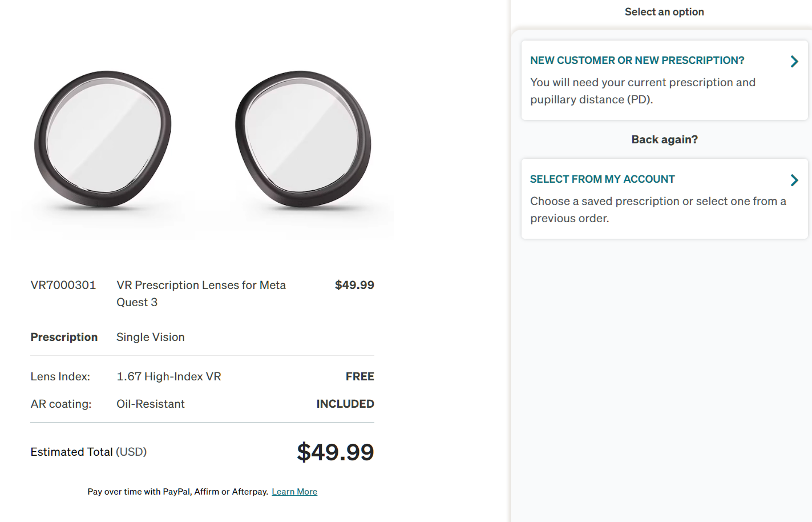Click the chevron beside New Customer or New Prescription
This screenshot has width=812, height=522.
pos(794,62)
